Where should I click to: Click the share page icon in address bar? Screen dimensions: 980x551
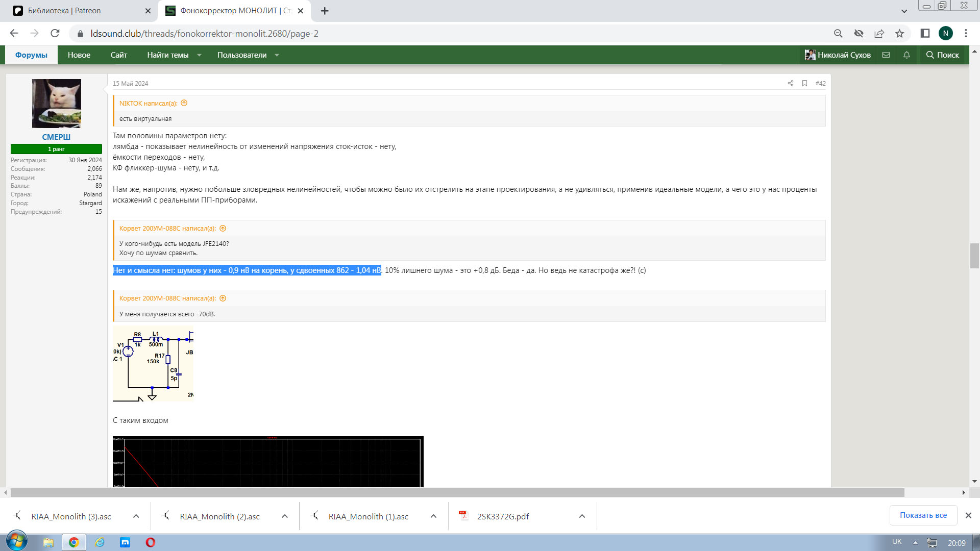(x=879, y=34)
